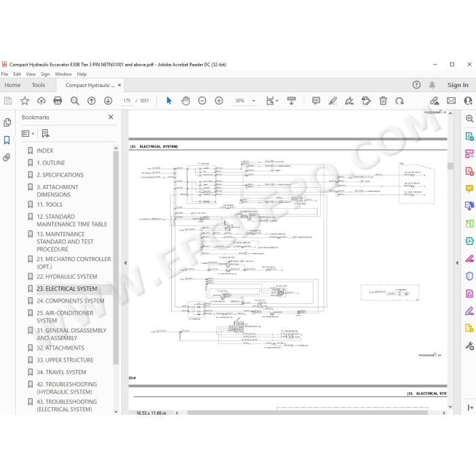Close the Bookmarks panel
Screen dimensions: 476x476
(111, 117)
